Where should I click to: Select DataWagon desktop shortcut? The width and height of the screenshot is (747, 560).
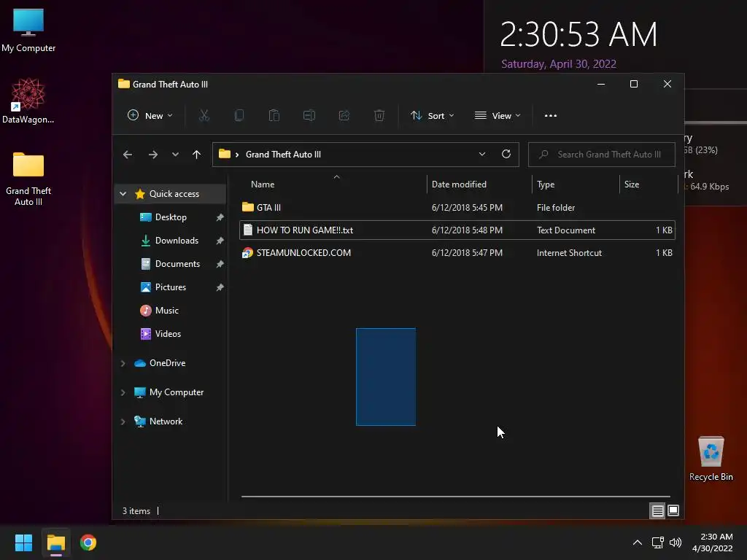[x=28, y=101]
